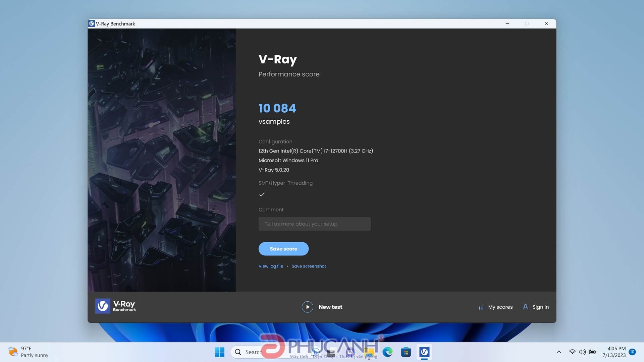Open the View log file link

point(271,266)
